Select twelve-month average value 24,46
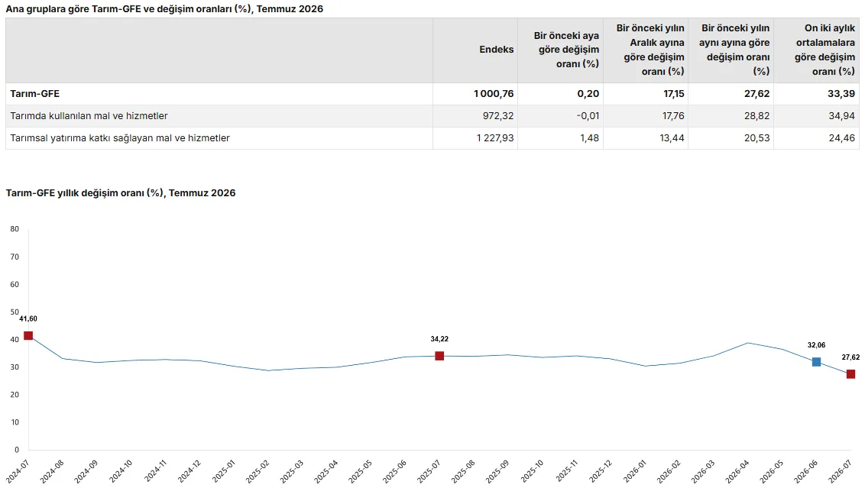This screenshot has height=504, width=865. (x=842, y=138)
